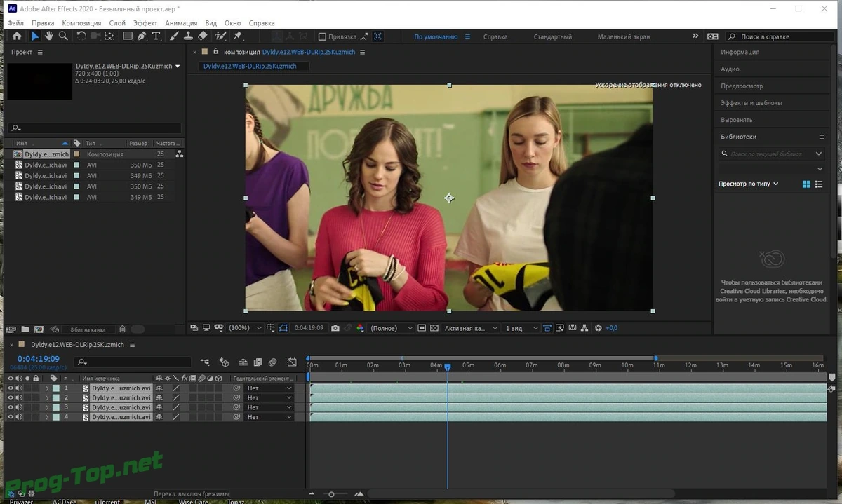Viewport: 842px width, 504px height.
Task: Click label color swatch of layer 1
Action: coord(55,388)
